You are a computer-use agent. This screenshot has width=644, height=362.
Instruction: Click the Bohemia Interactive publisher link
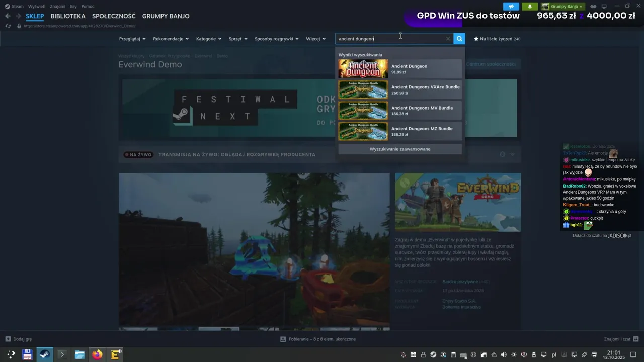(461, 307)
